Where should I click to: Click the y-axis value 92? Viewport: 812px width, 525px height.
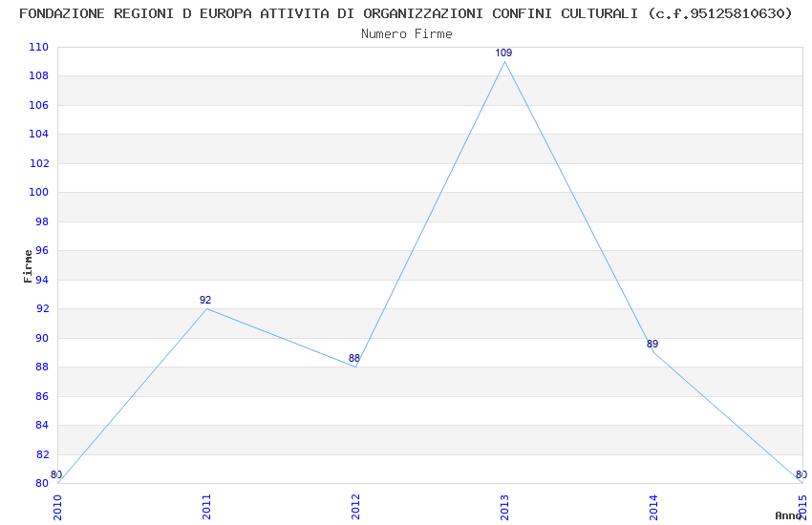click(x=42, y=308)
